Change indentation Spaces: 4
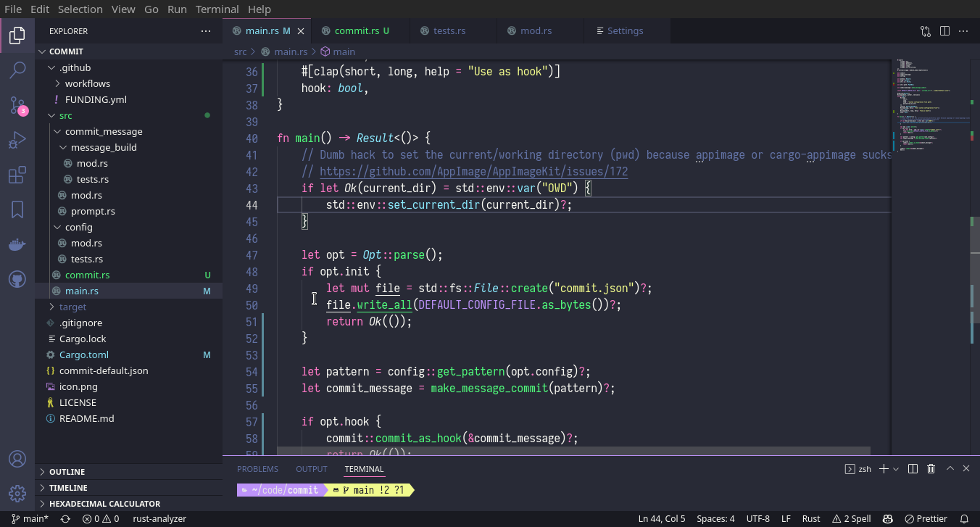Screen dimensions: 980x527 click(715, 518)
